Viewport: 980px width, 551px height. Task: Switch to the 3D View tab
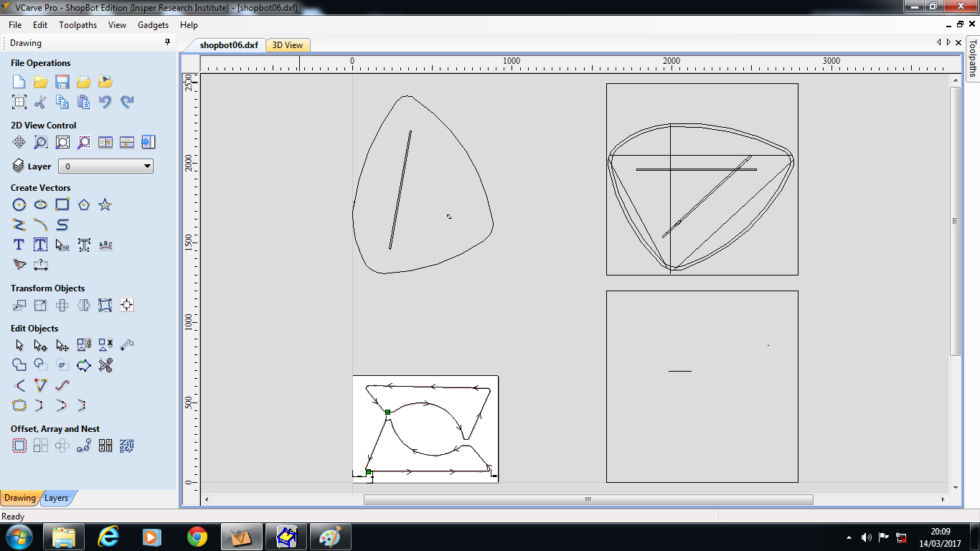click(x=288, y=45)
